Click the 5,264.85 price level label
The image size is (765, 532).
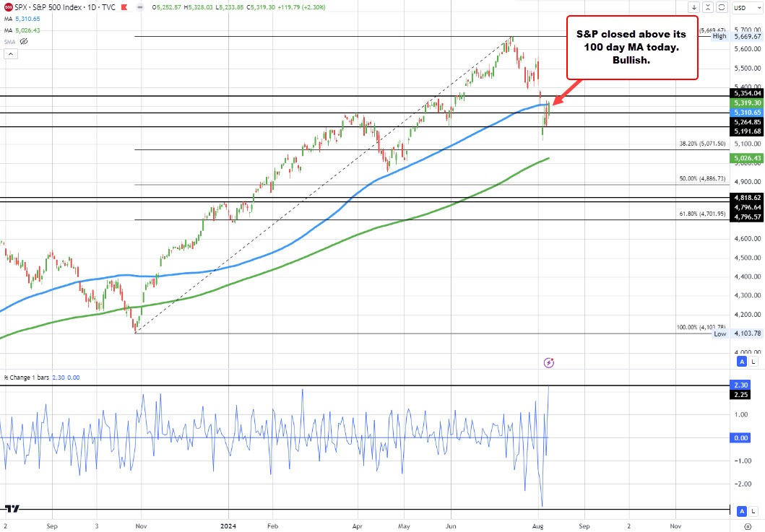coord(745,122)
